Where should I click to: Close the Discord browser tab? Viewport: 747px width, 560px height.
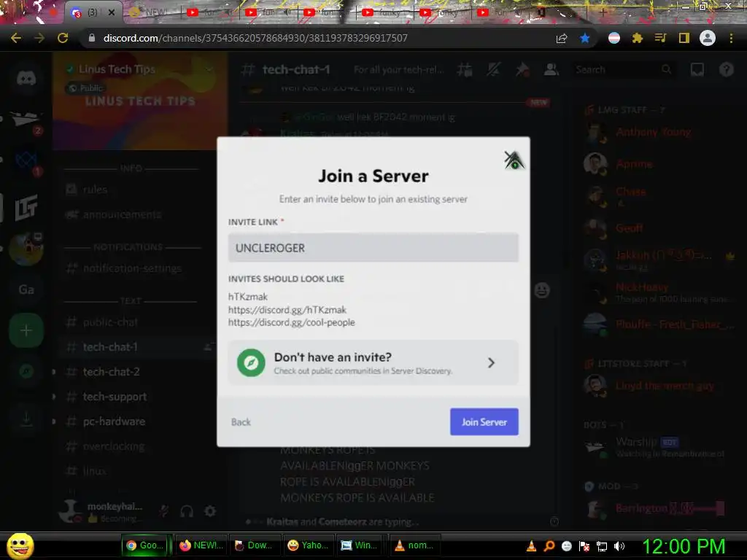[112, 12]
